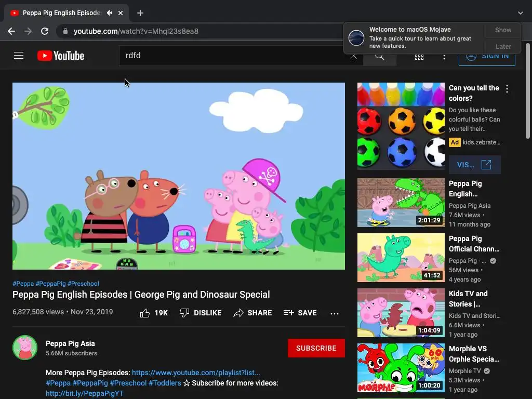This screenshot has width=532, height=399.
Task: Open the colorful balls ad thumbnail
Action: [x=401, y=126]
